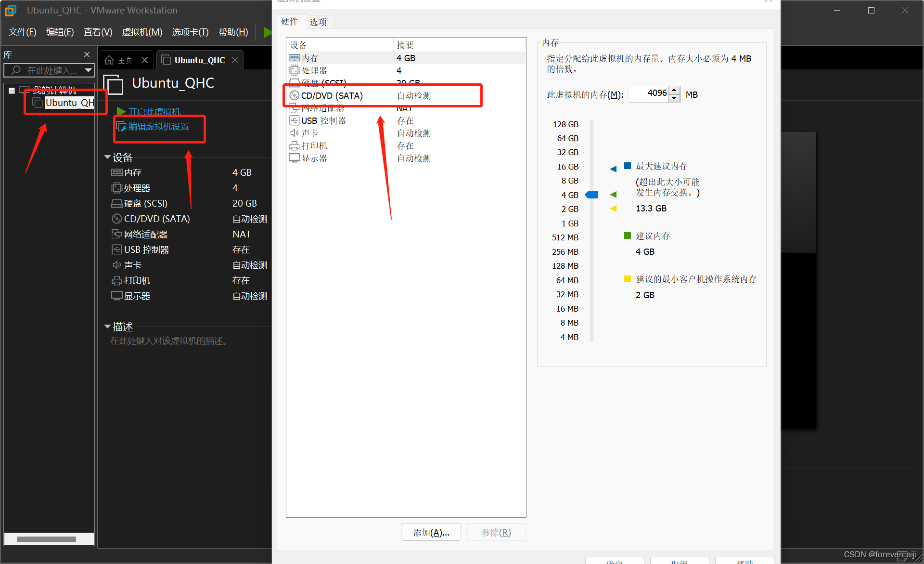Collapse the 描述 description section

(107, 327)
